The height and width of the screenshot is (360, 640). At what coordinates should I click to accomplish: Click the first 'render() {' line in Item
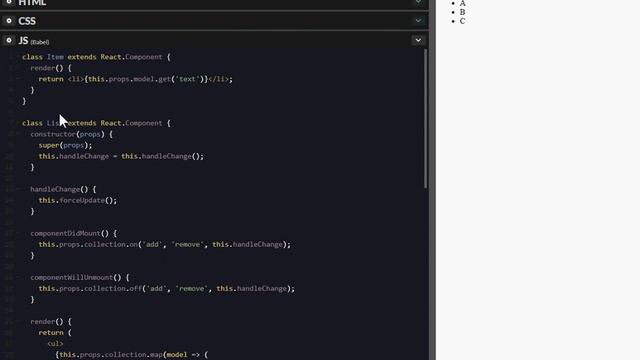(x=51, y=68)
